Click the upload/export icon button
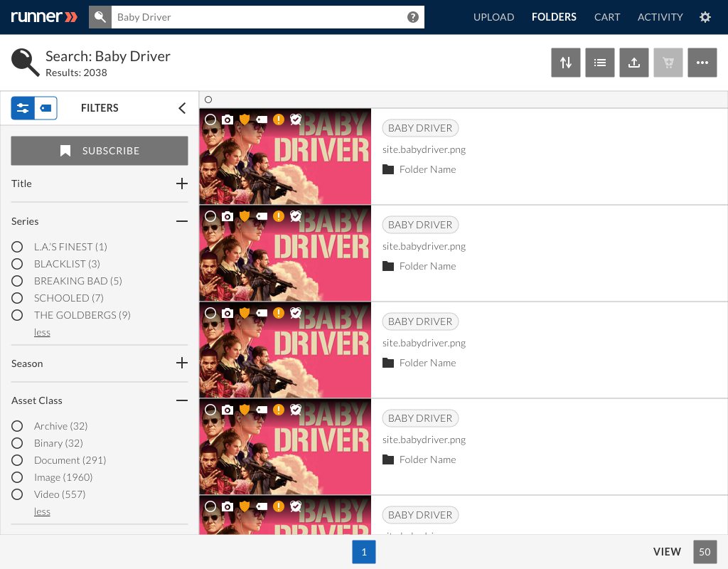The image size is (728, 569). (x=634, y=63)
